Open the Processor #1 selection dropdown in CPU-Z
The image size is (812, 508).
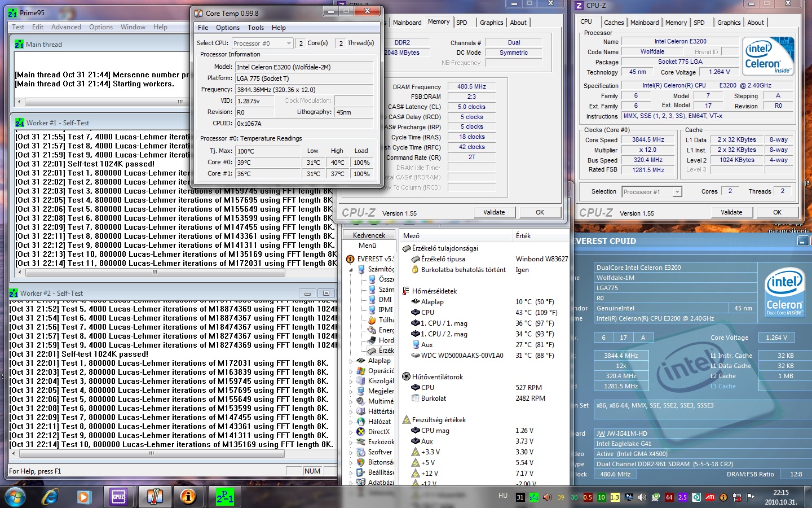677,192
